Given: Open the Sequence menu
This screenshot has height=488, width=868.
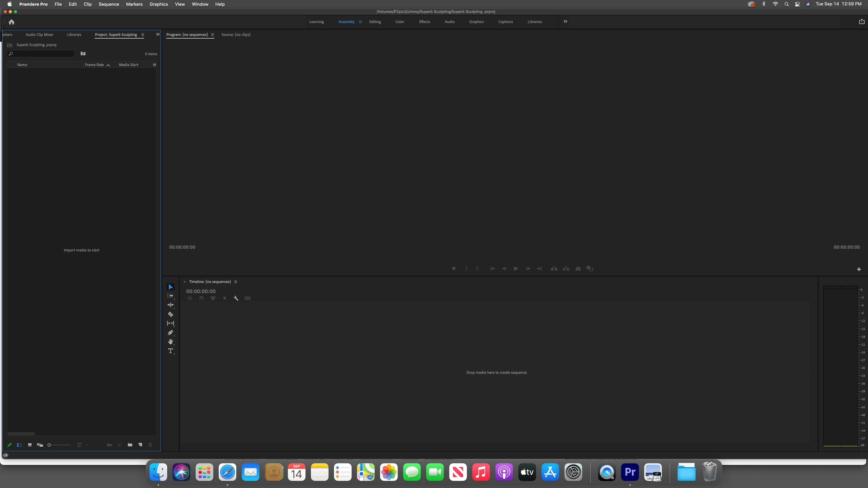Looking at the screenshot, I should pos(108,4).
